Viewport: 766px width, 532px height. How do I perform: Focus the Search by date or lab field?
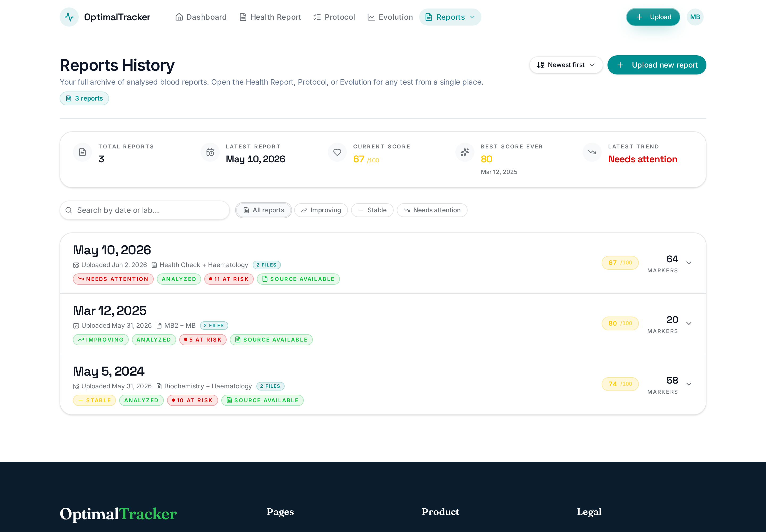click(145, 210)
